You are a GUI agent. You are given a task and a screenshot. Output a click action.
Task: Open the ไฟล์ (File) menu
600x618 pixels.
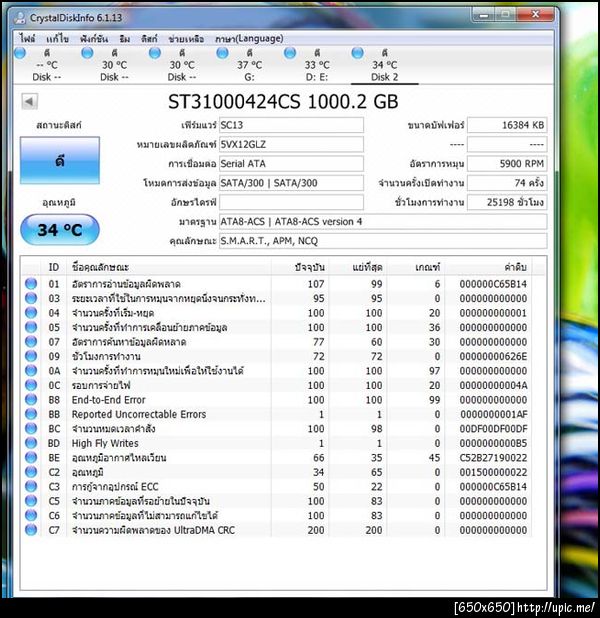tap(27, 39)
